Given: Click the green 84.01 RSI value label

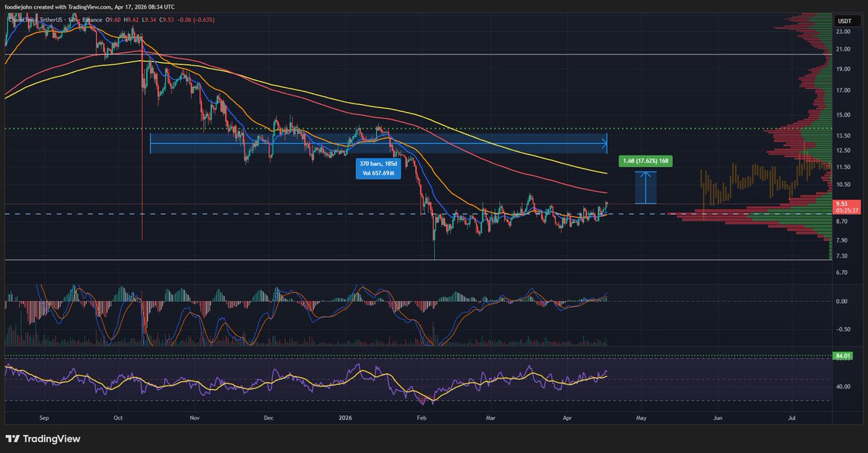Looking at the screenshot, I should [x=842, y=355].
